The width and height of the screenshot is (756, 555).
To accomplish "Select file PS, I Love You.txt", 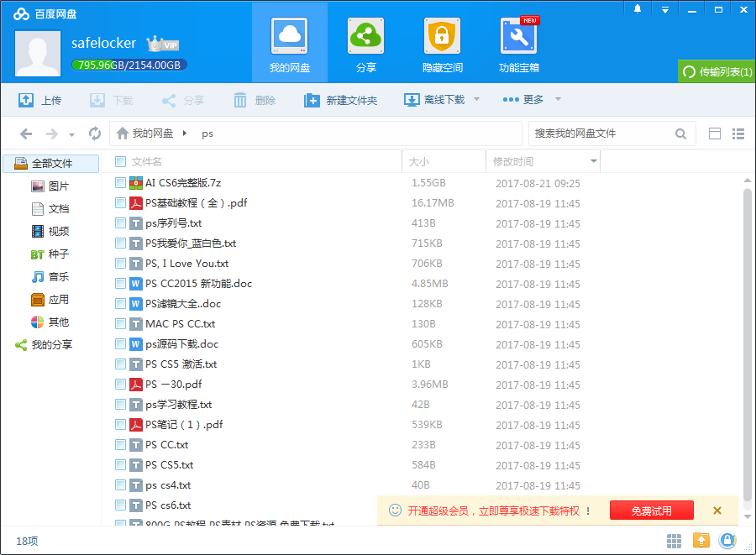I will tap(186, 264).
